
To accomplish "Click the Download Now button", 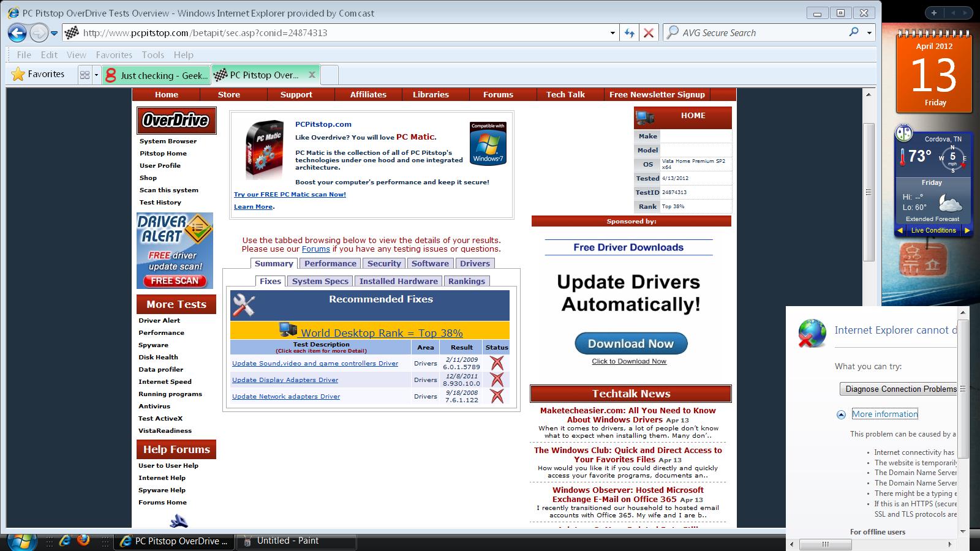I will click(631, 343).
